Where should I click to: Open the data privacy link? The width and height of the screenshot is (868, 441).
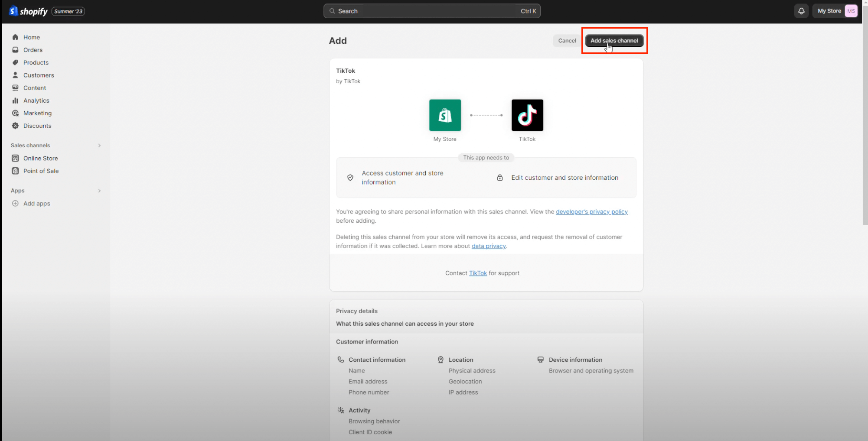click(x=489, y=246)
